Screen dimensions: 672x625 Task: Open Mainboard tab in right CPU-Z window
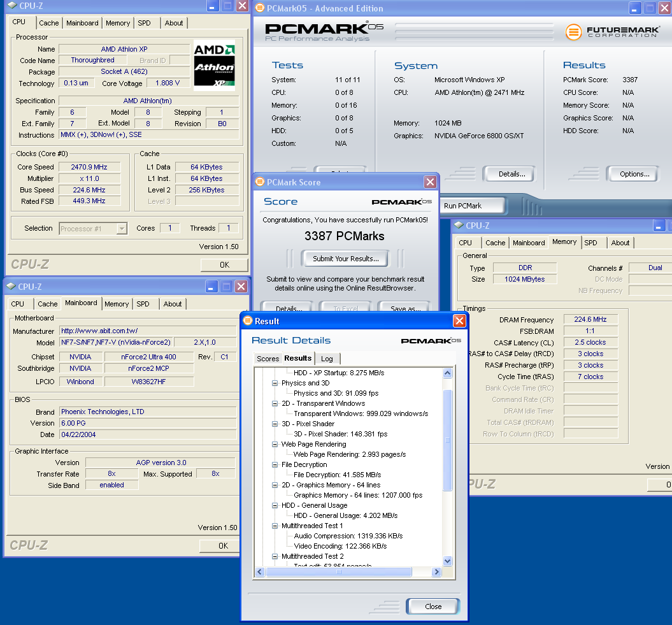pos(529,243)
